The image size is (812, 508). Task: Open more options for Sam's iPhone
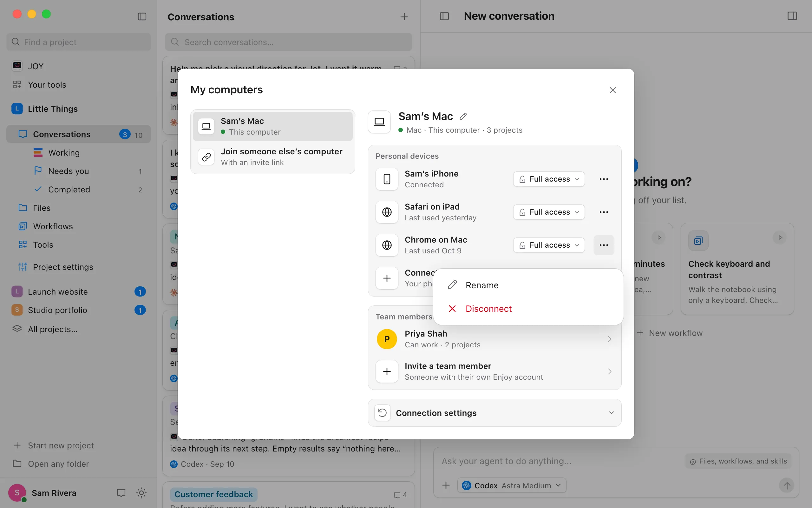click(x=604, y=179)
